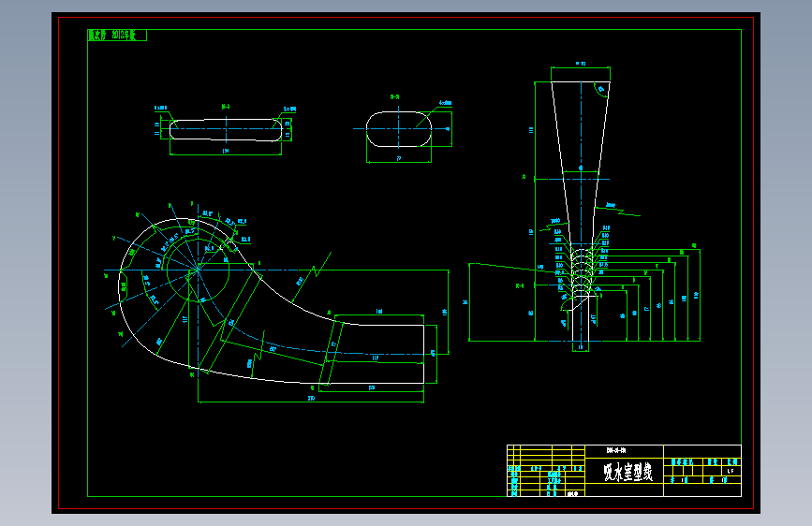Image resolution: width=812 pixels, height=526 pixels.
Task: Select the 154 dimension under the long slot
Action: coord(226,152)
